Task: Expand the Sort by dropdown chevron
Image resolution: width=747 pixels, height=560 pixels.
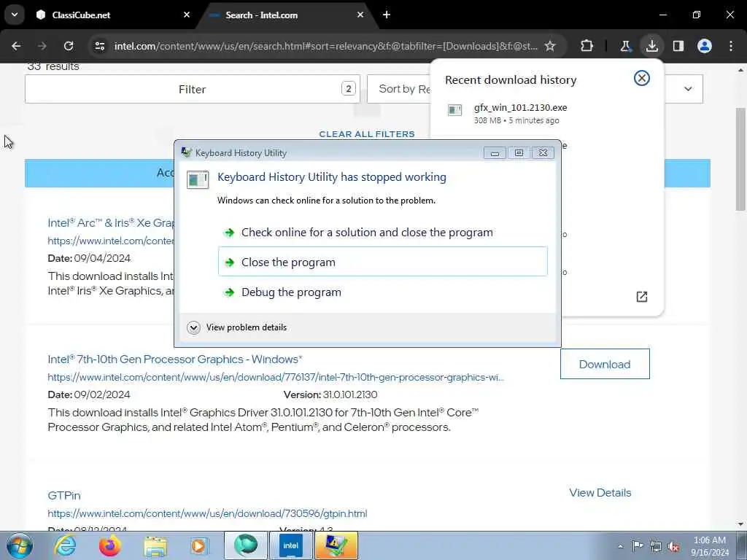Action: [688, 89]
